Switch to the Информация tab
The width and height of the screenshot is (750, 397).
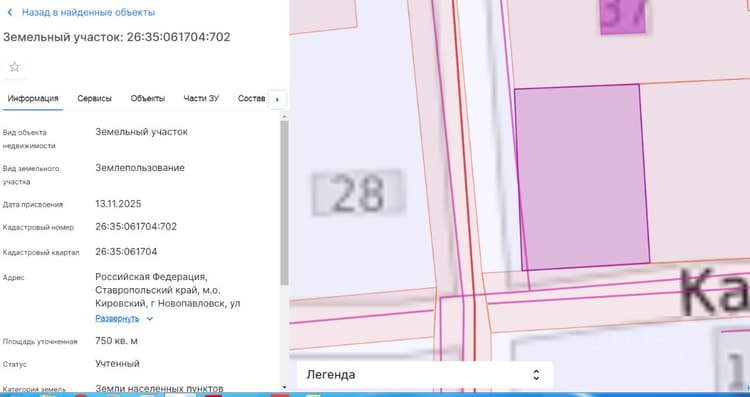(x=33, y=99)
